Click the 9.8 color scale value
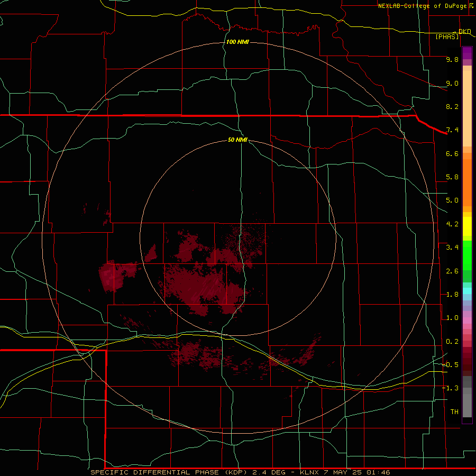Image resolution: width=476 pixels, height=476 pixels. click(452, 59)
